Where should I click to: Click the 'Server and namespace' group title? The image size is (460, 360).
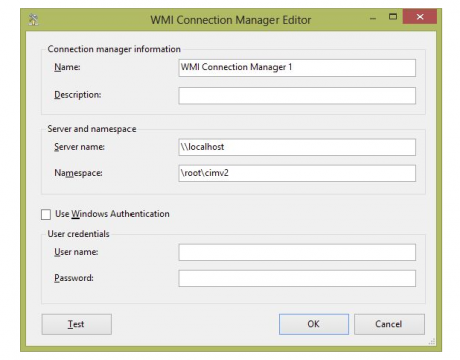92,129
